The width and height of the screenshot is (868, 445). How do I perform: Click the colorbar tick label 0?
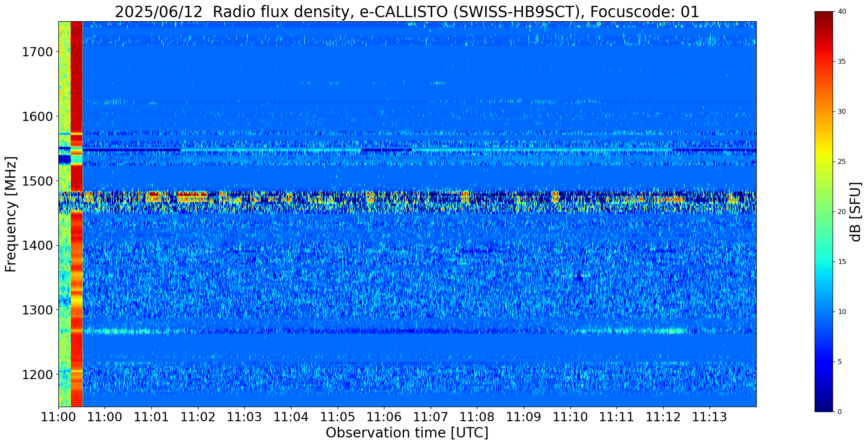click(840, 412)
